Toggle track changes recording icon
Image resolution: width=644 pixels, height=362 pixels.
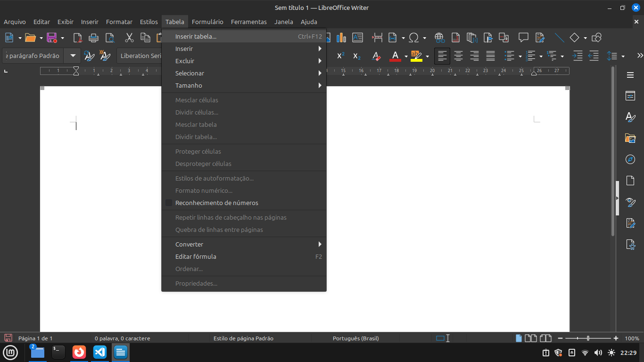[x=540, y=38]
